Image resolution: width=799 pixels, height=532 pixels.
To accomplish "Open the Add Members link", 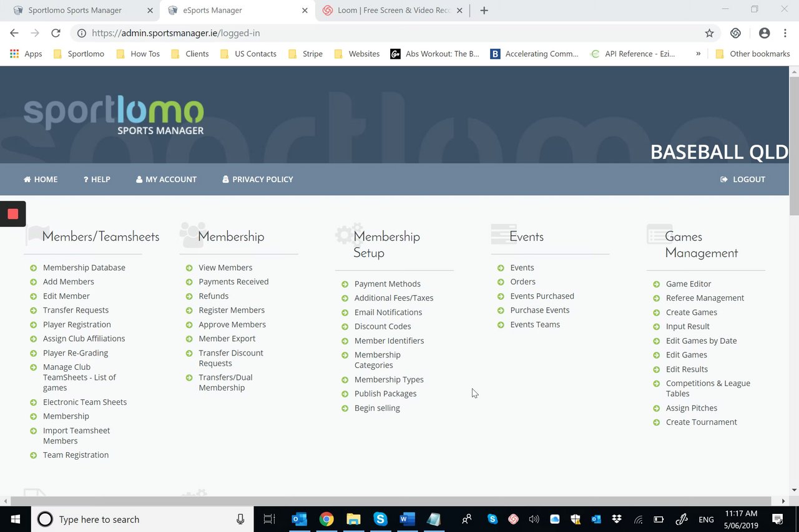I will [x=68, y=282].
